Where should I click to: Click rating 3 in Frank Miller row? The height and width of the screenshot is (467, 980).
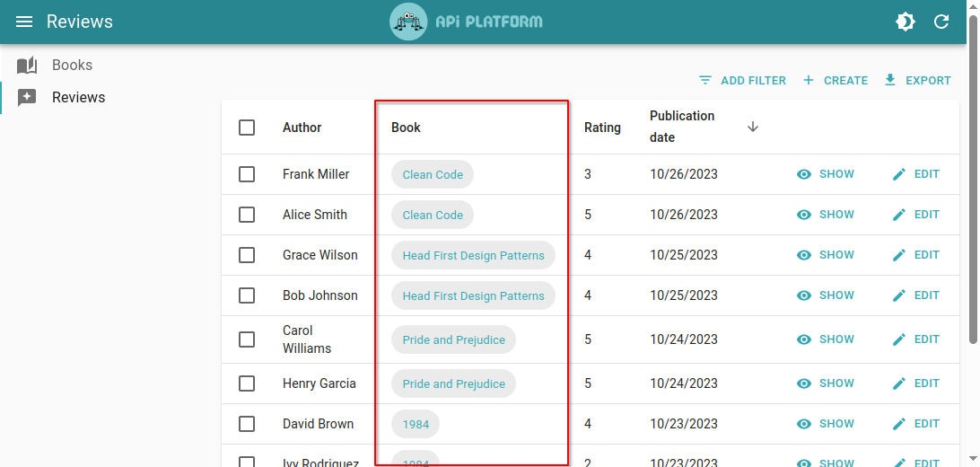588,174
